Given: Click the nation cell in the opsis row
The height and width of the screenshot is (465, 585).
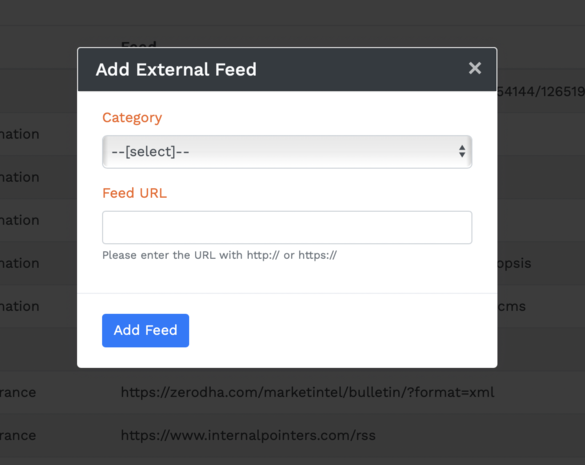Looking at the screenshot, I should point(19,263).
